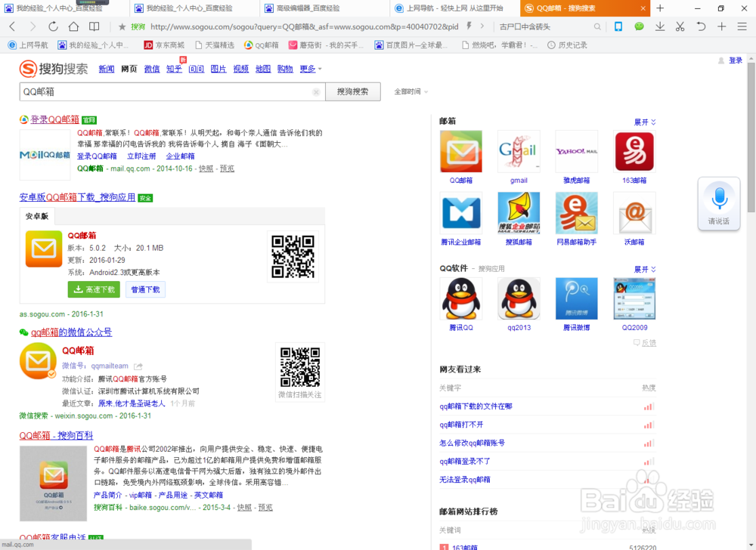
Task: Switch to the 地图 search category
Action: coord(263,69)
